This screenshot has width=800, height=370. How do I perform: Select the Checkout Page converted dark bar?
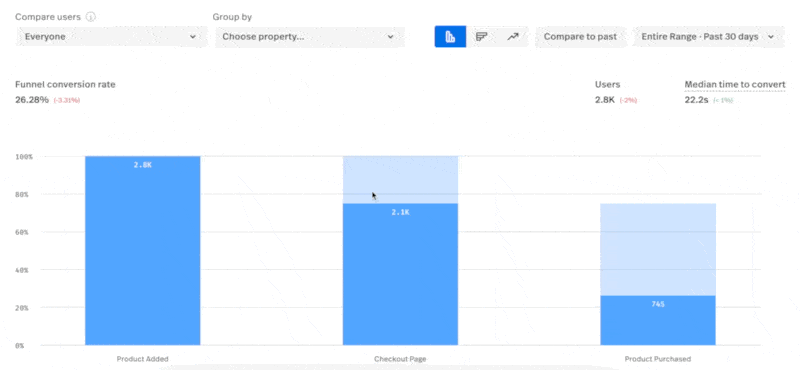(x=400, y=274)
